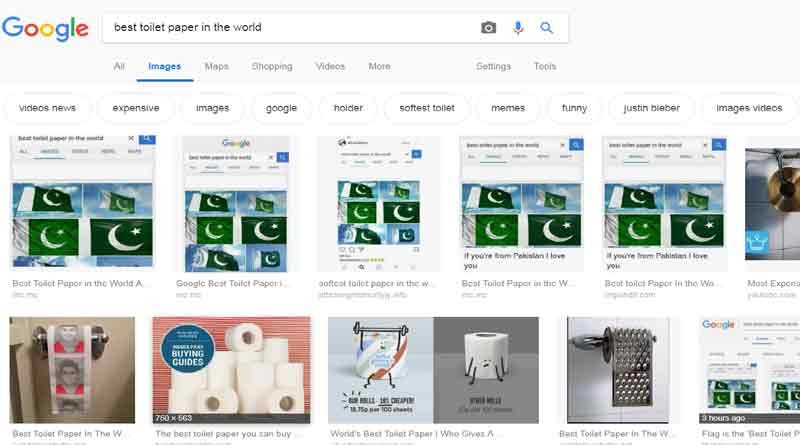Click the microphone voice search icon
Image resolution: width=800 pixels, height=445 pixels.
click(x=518, y=28)
